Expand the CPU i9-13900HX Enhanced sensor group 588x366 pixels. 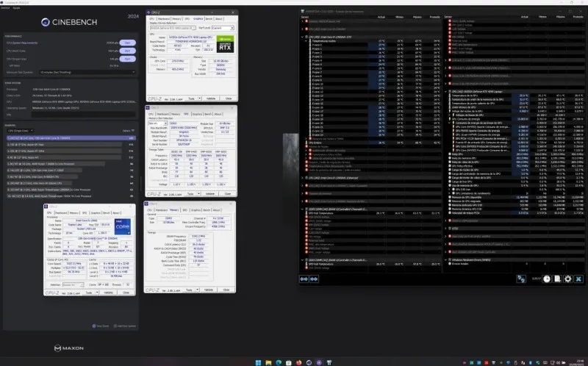point(302,178)
